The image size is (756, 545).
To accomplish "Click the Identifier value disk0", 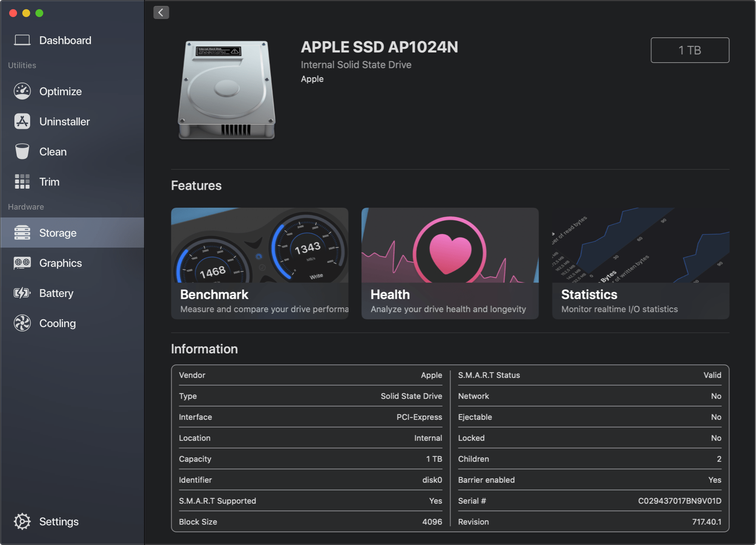I will point(432,480).
